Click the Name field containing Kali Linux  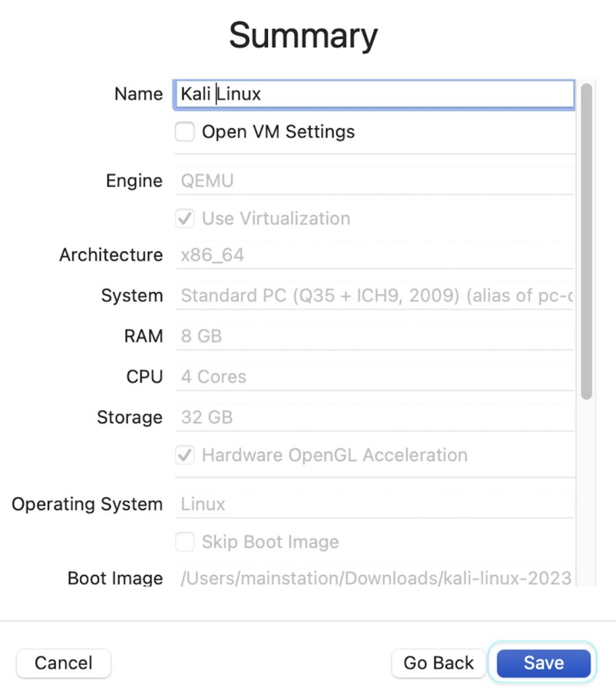coord(375,94)
